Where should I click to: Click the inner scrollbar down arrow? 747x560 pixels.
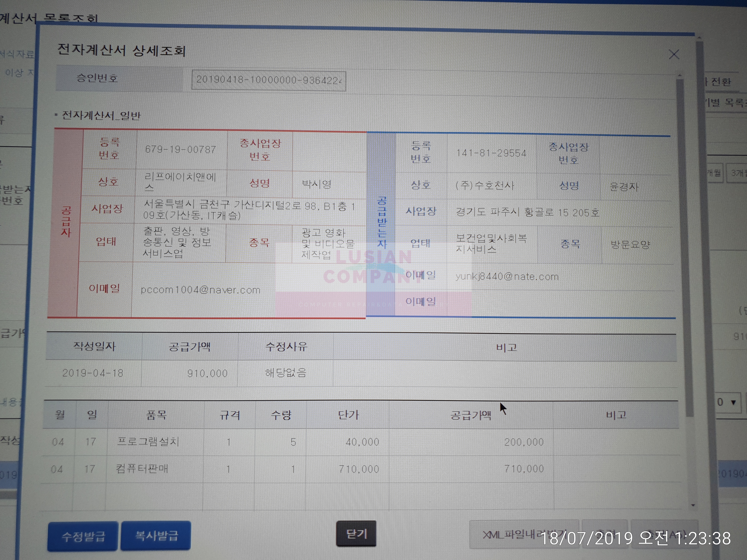point(693,505)
